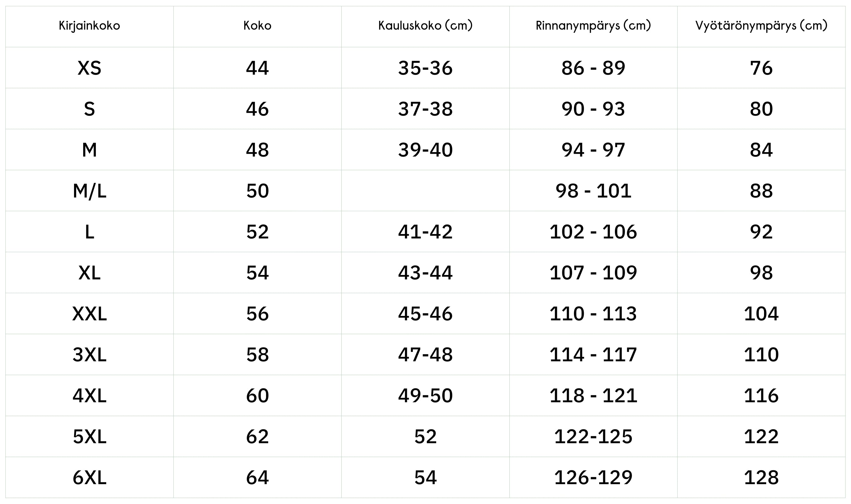Click chest measurement 86 - 89 cell
This screenshot has height=504, width=851.
click(x=593, y=68)
